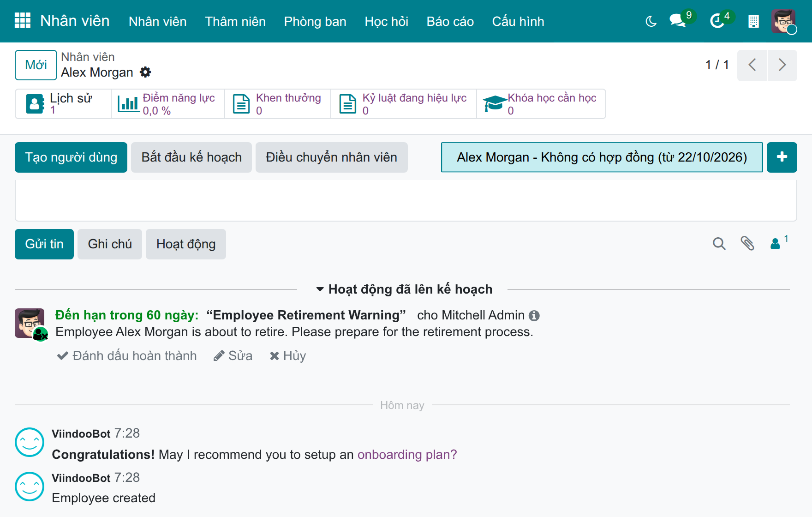Viewport: 812px width, 517px height.
Task: Click the Tạo người dùng button
Action: pos(71,157)
